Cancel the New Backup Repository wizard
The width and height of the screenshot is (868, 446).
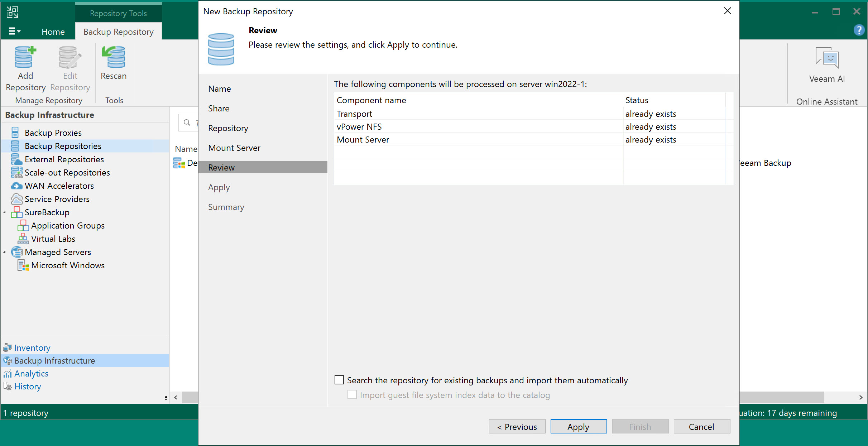tap(701, 427)
